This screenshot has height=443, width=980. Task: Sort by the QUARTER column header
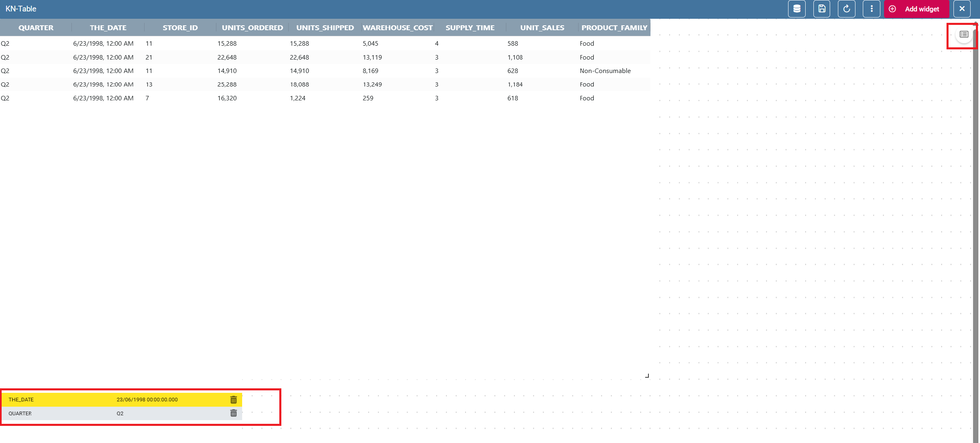point(36,28)
